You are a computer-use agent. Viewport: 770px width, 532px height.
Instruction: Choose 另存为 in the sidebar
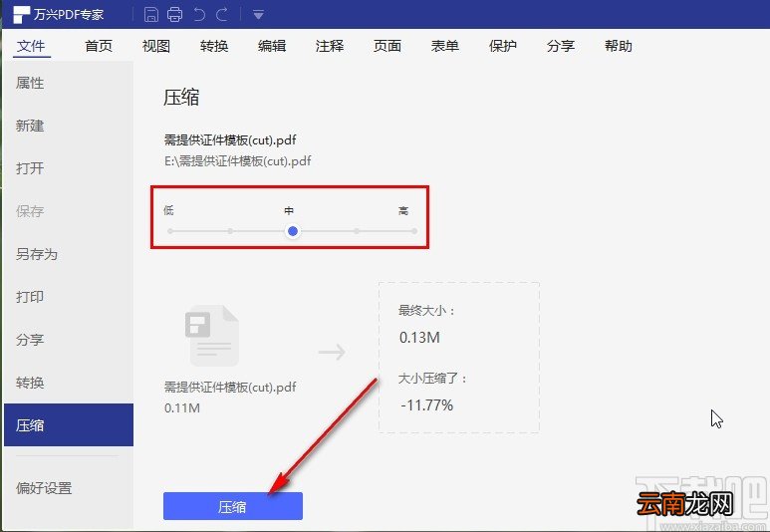[x=69, y=254]
